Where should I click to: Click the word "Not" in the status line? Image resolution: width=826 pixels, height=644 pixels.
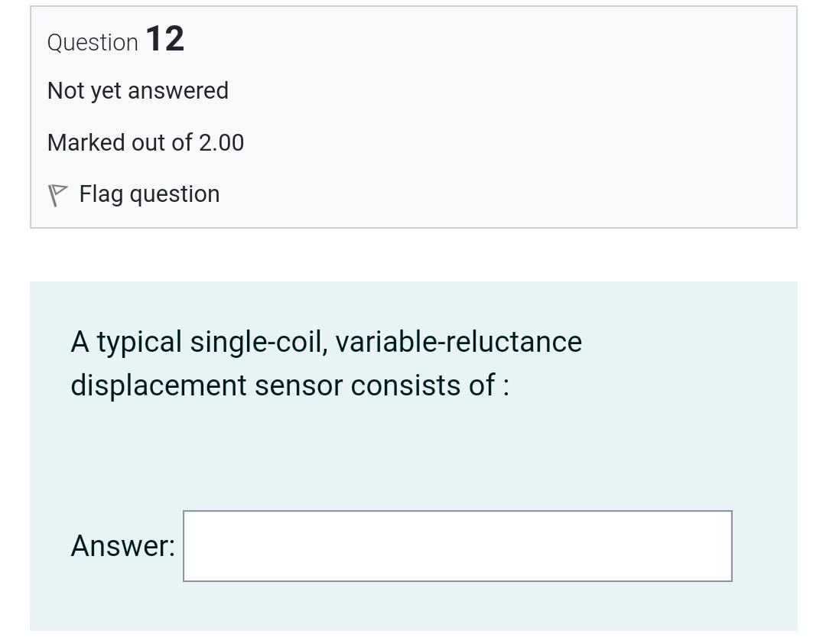(65, 91)
